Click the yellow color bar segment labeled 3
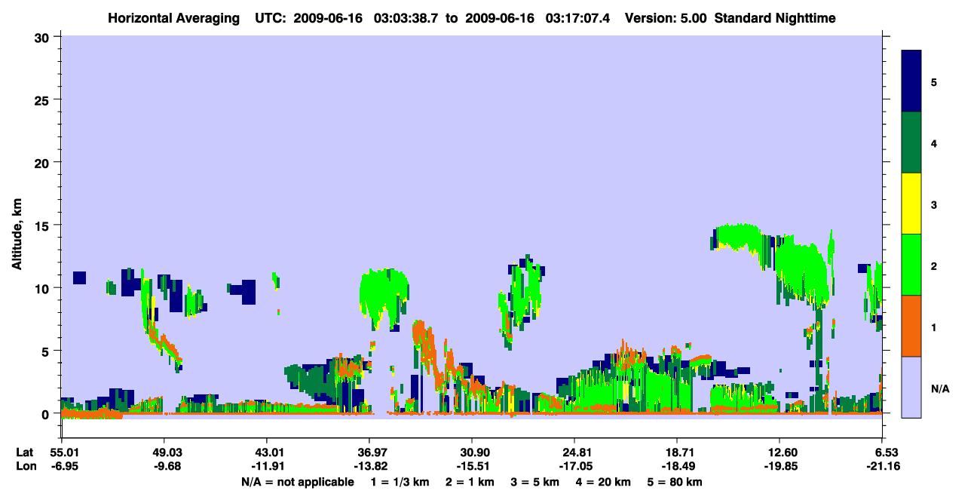The image size is (980, 503). [911, 204]
